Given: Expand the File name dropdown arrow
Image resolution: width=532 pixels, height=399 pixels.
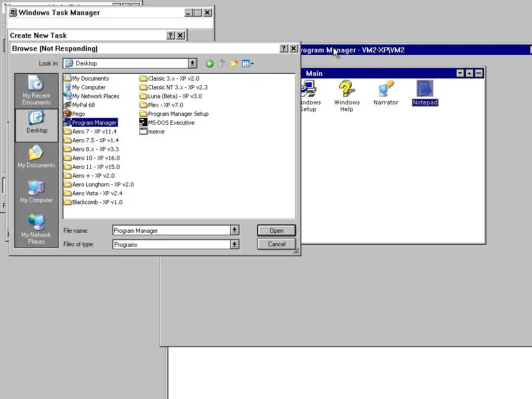Looking at the screenshot, I should [x=234, y=230].
